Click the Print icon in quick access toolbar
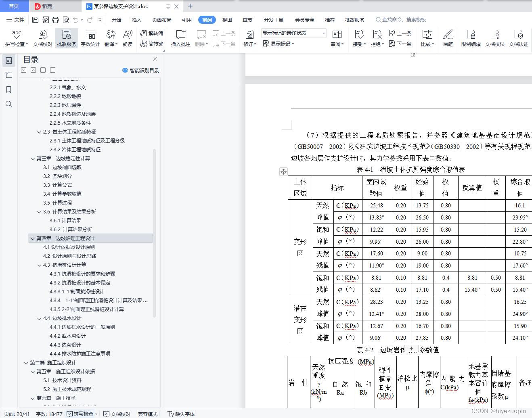Image resolution: width=532 pixels, height=418 pixels. (x=55, y=20)
